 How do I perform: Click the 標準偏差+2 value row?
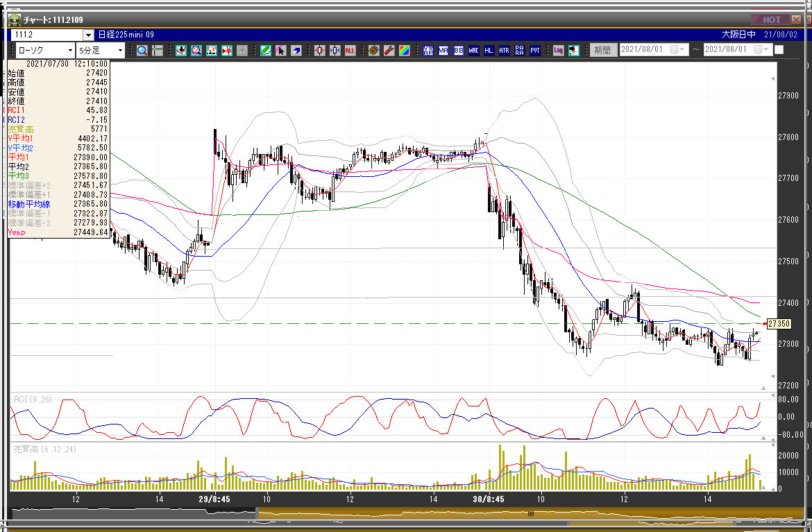click(58, 185)
